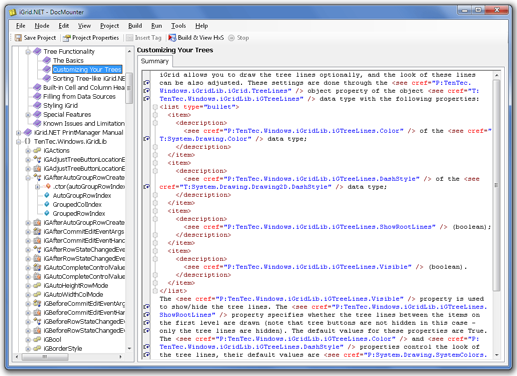Click tree panel scroll down arrow
The image size is (517, 376).
[129, 348]
